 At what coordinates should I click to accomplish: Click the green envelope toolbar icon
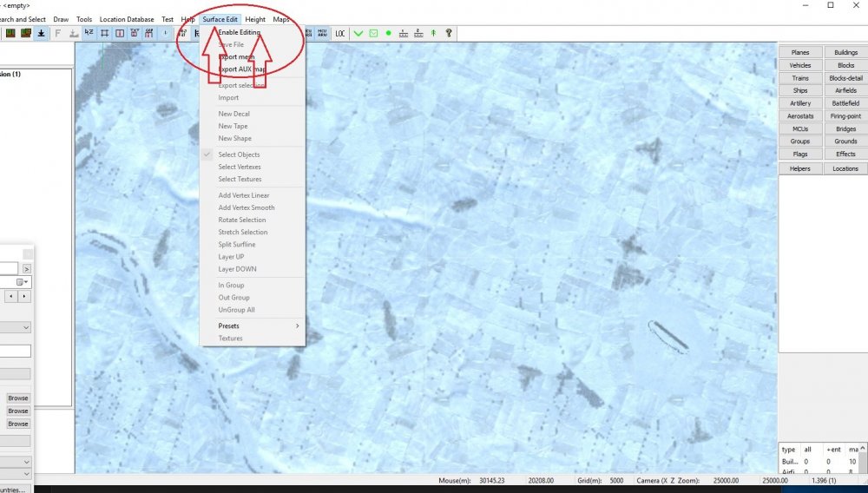[x=373, y=33]
